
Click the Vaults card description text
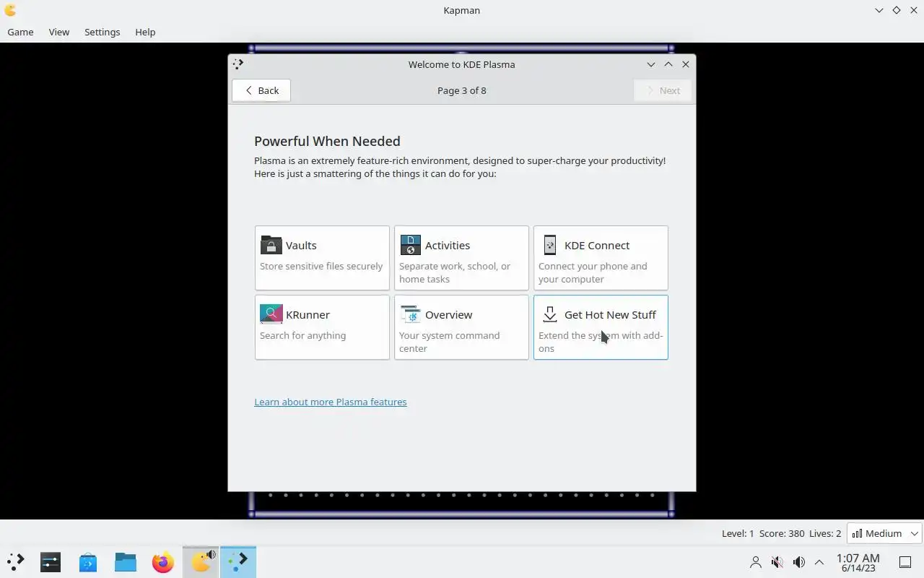321,266
